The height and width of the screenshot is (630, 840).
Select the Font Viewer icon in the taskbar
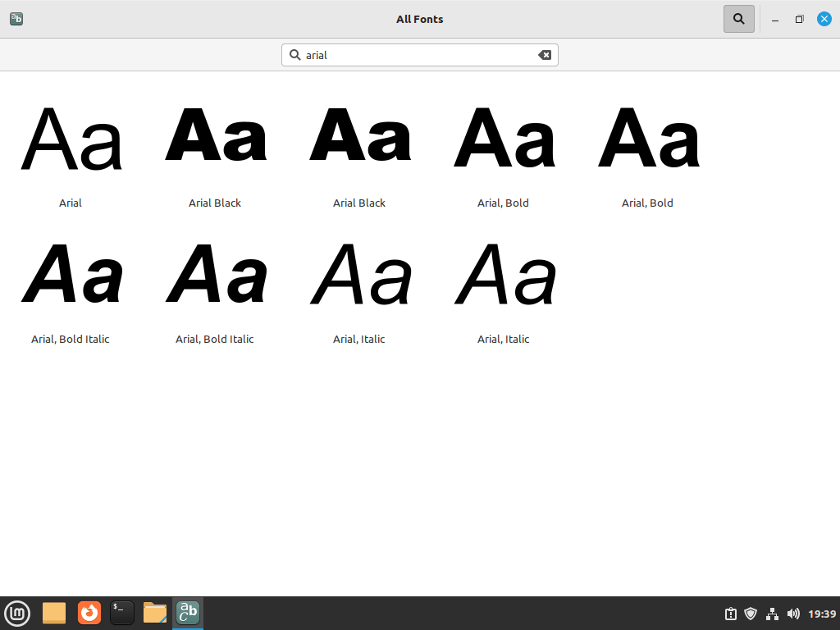pos(187,612)
